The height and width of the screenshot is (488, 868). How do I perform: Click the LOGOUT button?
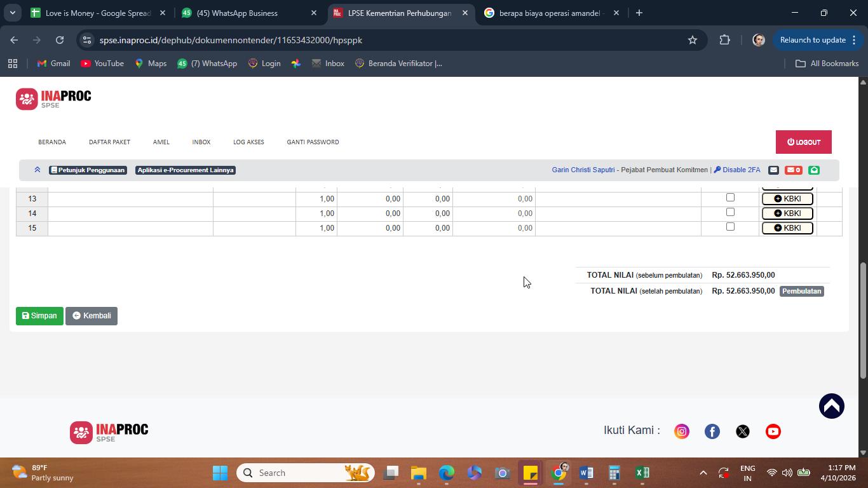[804, 142]
